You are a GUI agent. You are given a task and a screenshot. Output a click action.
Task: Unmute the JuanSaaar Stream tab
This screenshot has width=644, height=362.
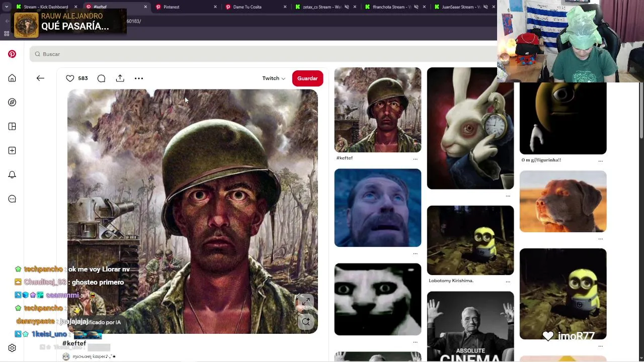485,7
